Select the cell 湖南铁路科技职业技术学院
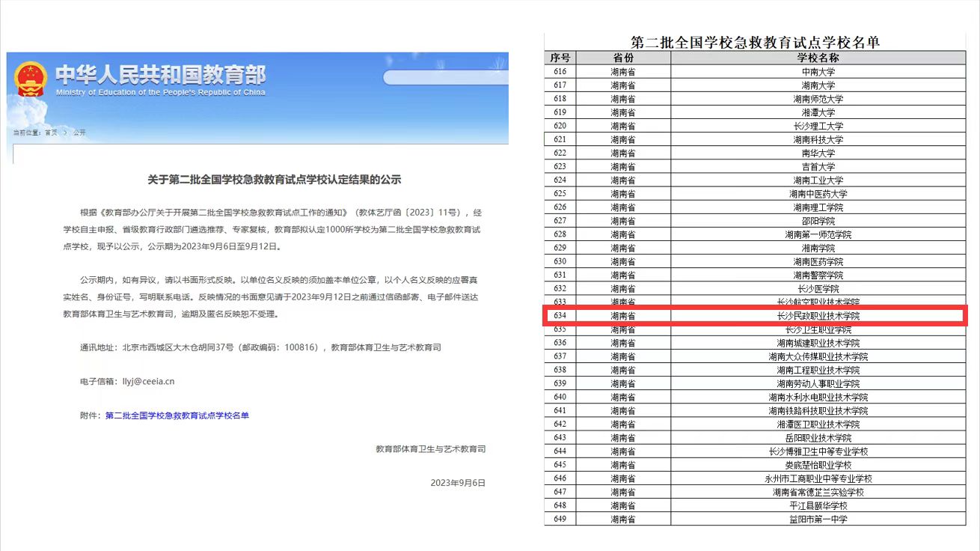The width and height of the screenshot is (980, 551). 818,410
